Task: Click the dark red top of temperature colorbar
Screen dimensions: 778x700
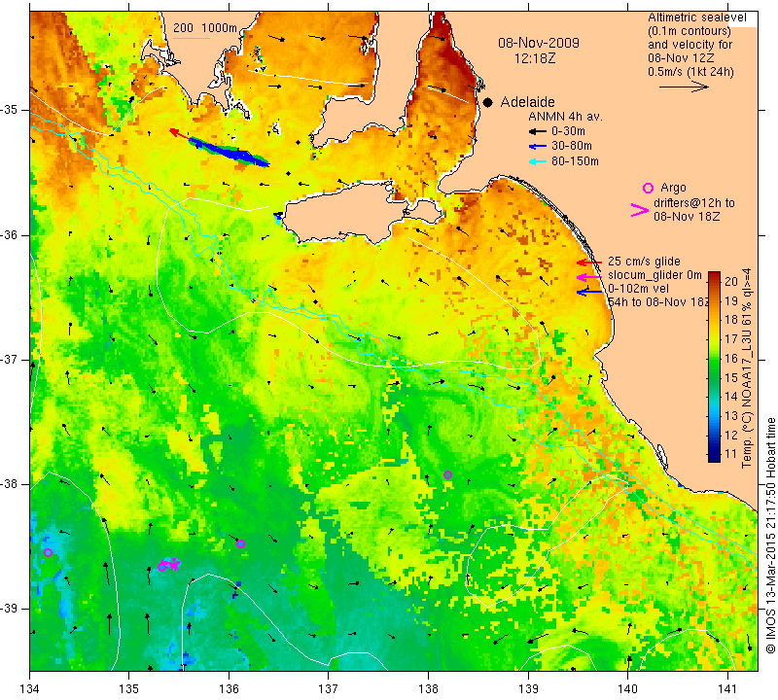Action: point(714,276)
